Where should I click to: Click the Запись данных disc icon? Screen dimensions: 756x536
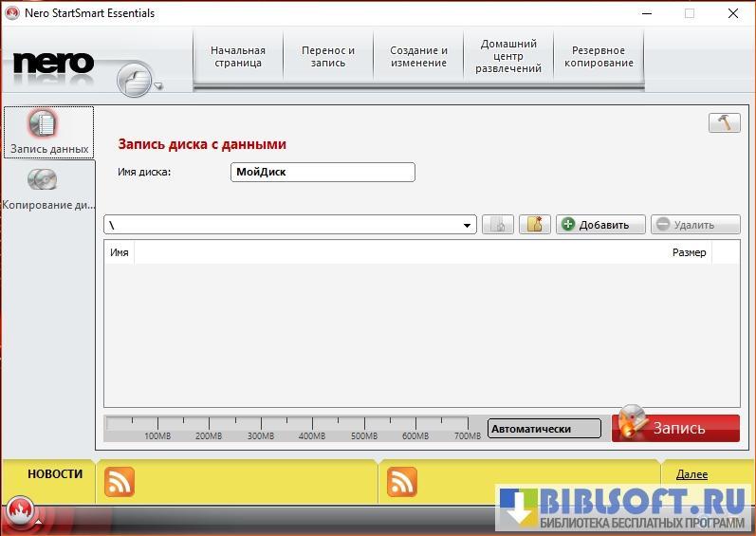[43, 124]
